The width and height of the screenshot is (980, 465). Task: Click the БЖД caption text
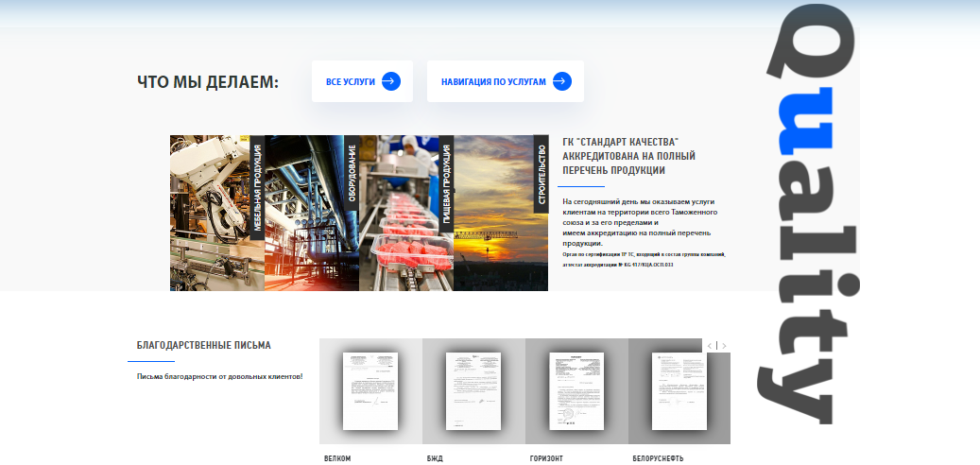click(x=435, y=458)
